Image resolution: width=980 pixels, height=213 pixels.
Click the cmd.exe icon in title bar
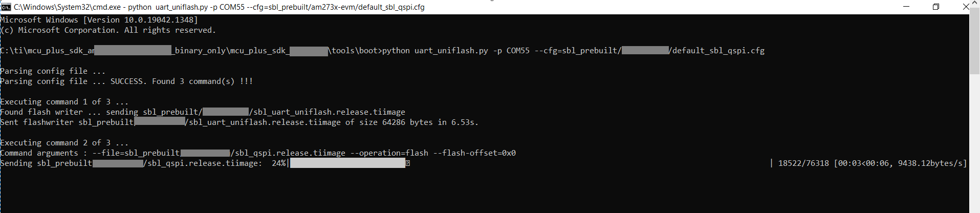[6, 7]
